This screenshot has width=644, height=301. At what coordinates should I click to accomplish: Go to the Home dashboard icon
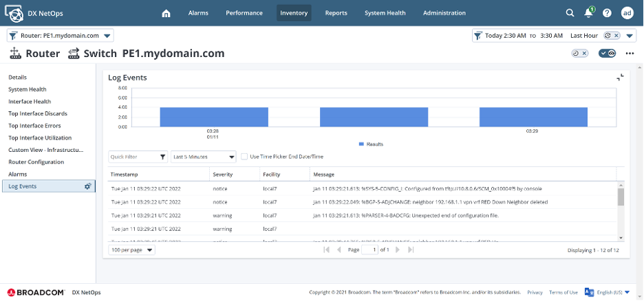pos(166,13)
